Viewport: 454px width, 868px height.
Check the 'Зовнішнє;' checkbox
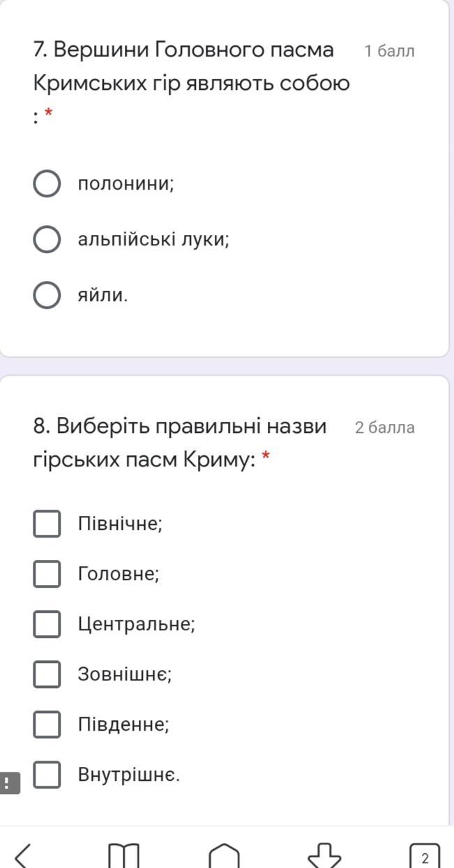click(x=47, y=675)
